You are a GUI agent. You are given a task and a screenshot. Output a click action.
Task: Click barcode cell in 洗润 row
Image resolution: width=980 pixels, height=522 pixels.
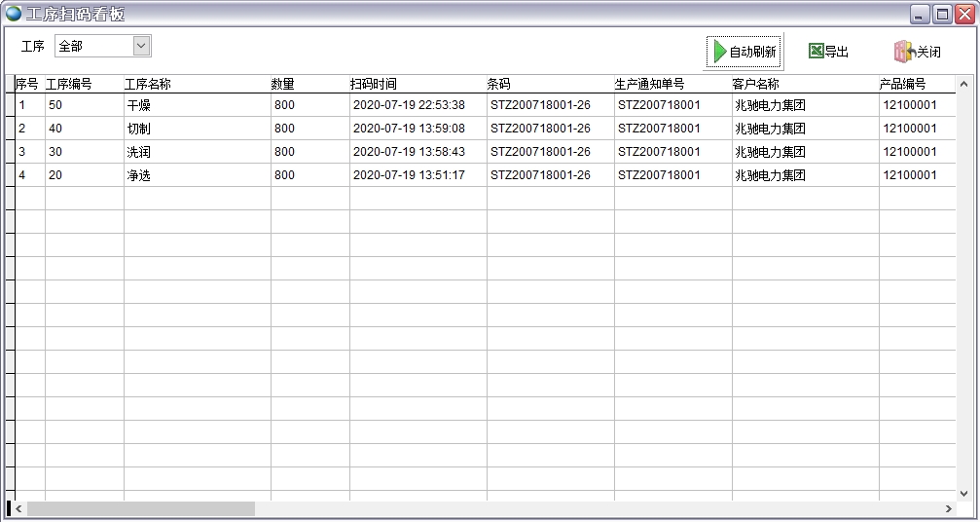(x=540, y=152)
